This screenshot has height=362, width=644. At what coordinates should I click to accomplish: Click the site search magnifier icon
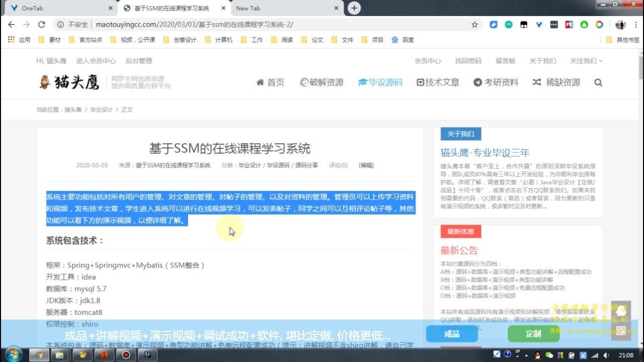598,82
